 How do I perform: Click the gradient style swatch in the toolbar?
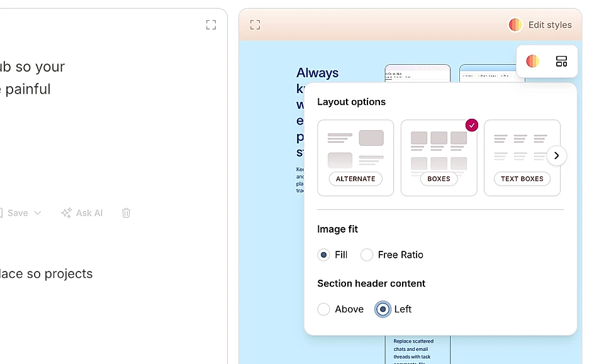click(532, 61)
